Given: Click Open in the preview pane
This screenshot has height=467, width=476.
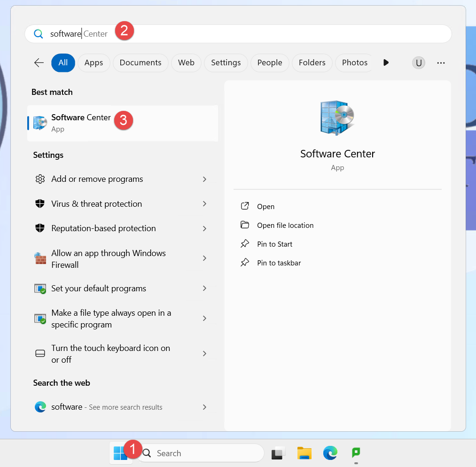Looking at the screenshot, I should pos(265,206).
